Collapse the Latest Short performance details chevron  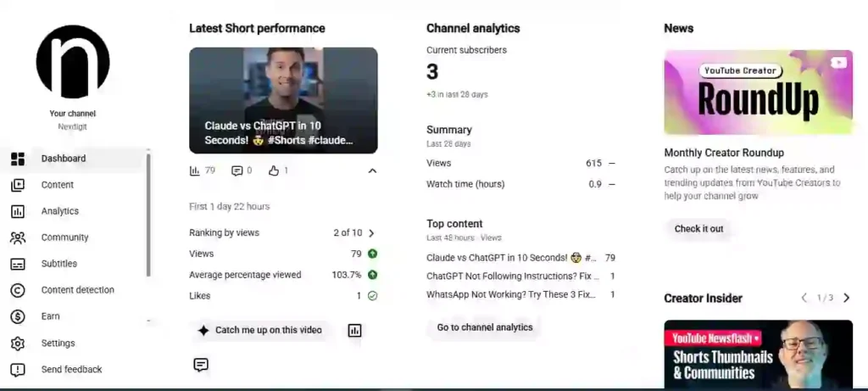pyautogui.click(x=373, y=170)
